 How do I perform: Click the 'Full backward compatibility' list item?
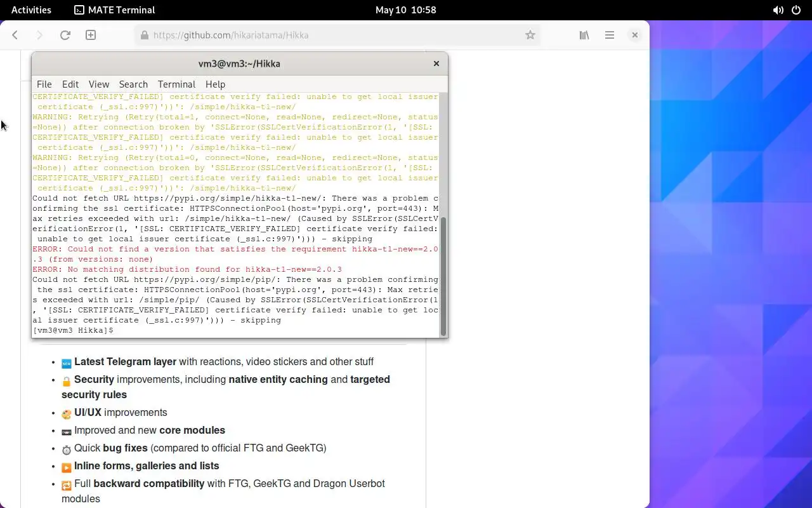223,491
